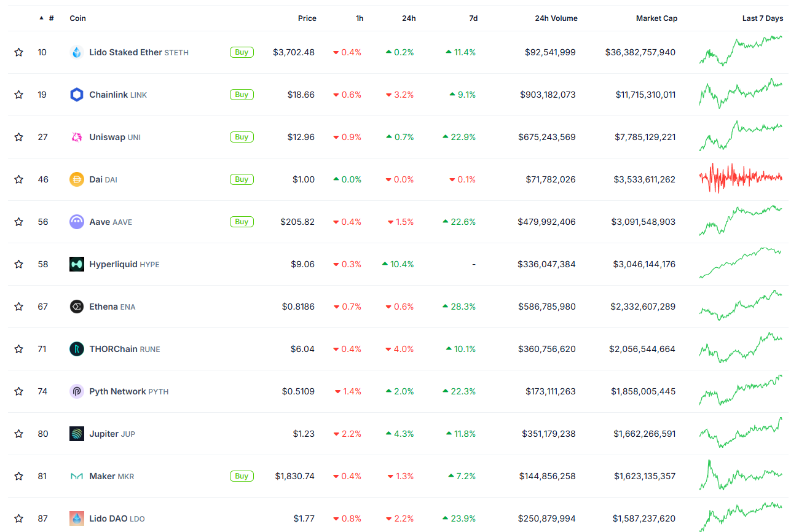Click the Pyth Network logo icon
This screenshot has height=532, width=799.
point(77,391)
